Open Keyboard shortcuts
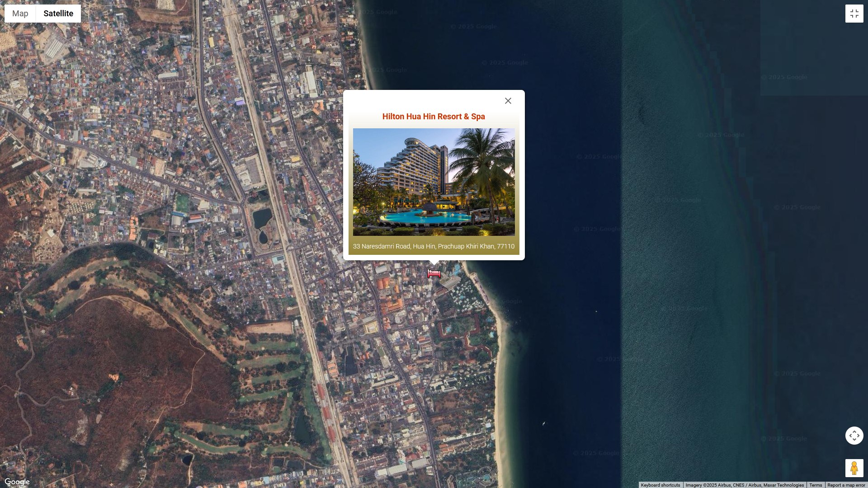 tap(660, 485)
